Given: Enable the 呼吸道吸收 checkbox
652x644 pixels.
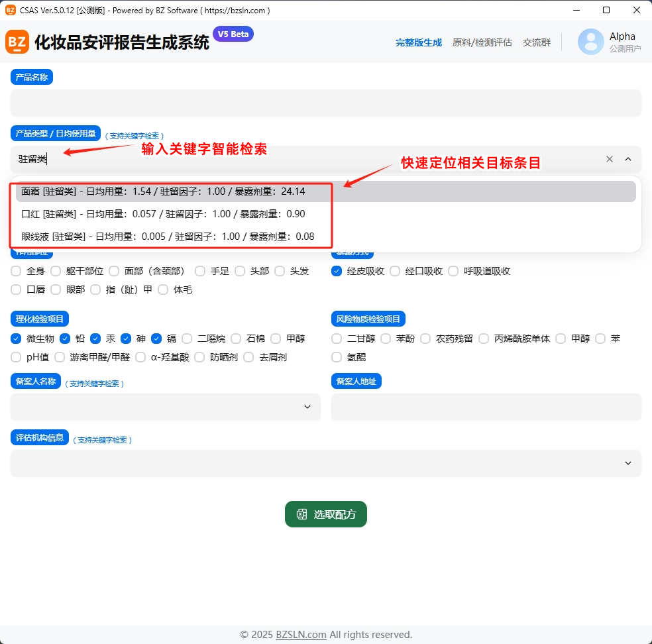Looking at the screenshot, I should tap(453, 271).
